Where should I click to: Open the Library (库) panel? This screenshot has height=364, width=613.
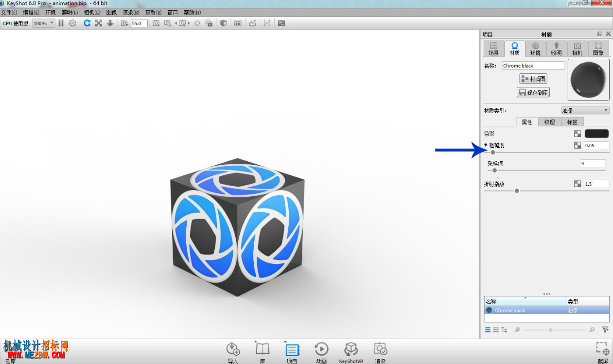click(x=263, y=352)
